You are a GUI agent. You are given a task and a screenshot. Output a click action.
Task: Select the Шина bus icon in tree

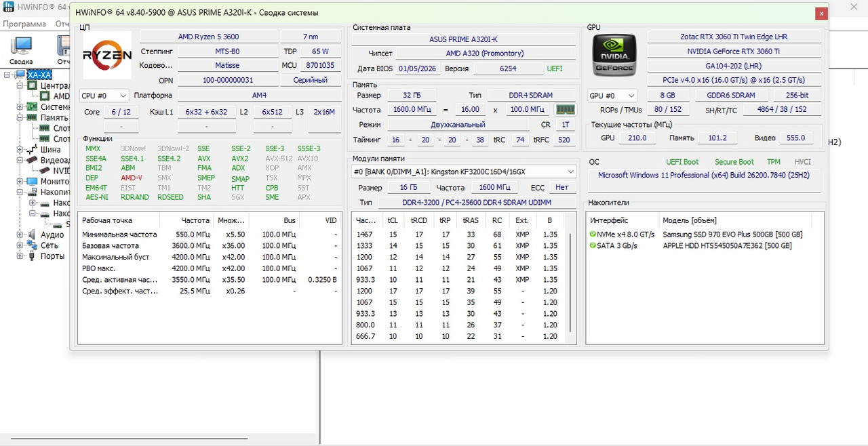coord(32,149)
